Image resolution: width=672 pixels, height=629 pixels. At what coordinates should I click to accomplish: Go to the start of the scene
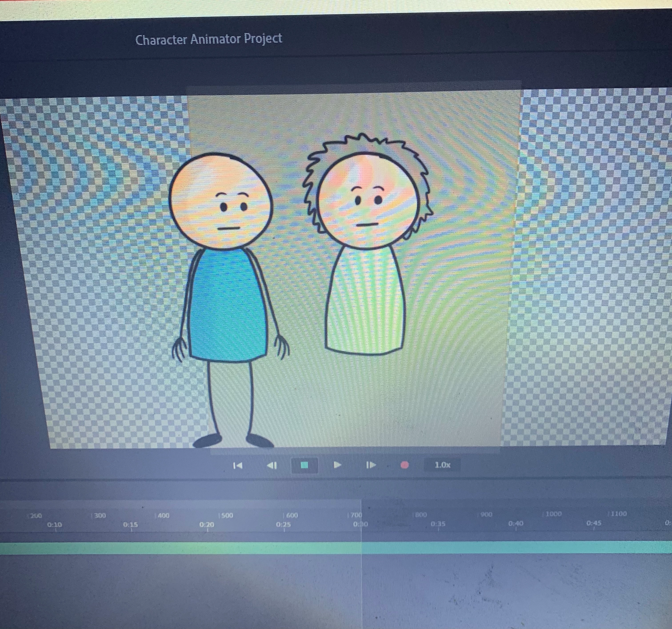pos(238,465)
